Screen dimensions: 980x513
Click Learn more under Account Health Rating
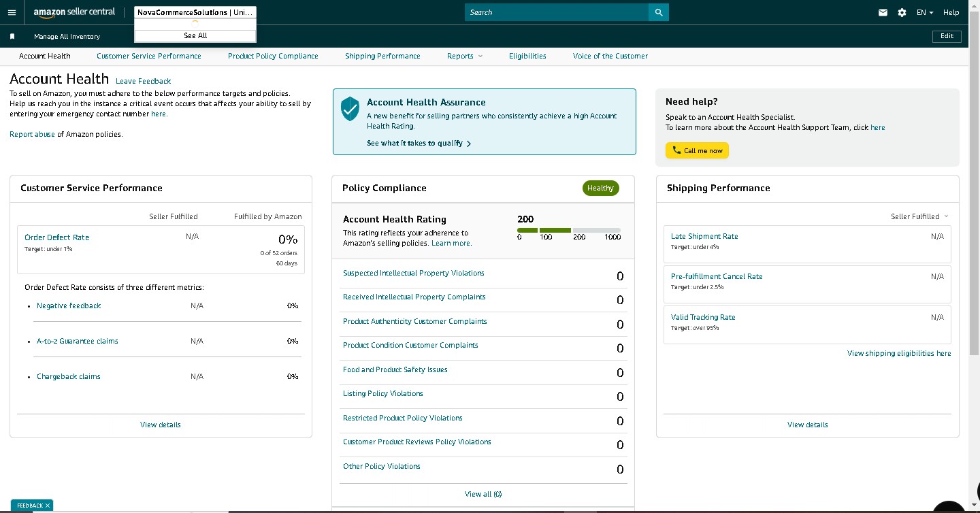451,243
